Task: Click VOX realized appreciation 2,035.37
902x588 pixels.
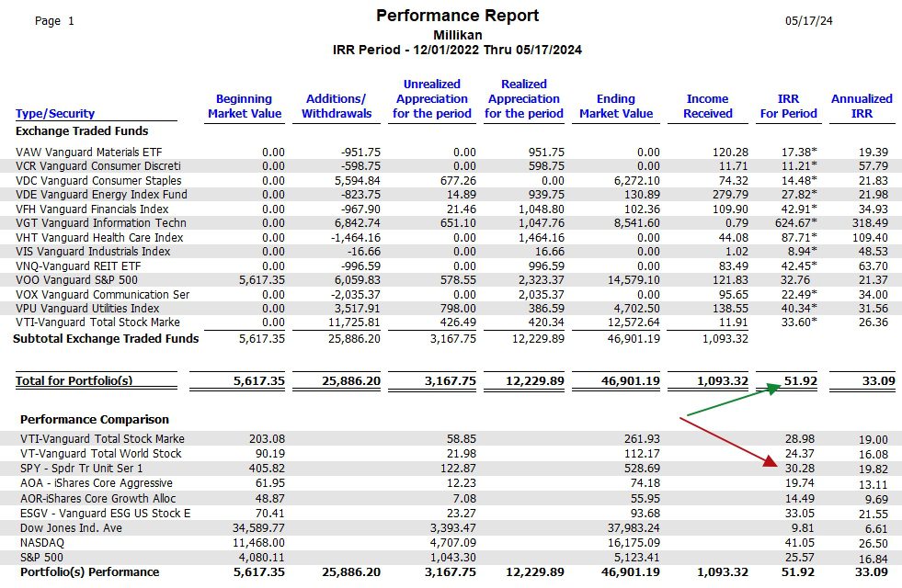Action: 542,294
